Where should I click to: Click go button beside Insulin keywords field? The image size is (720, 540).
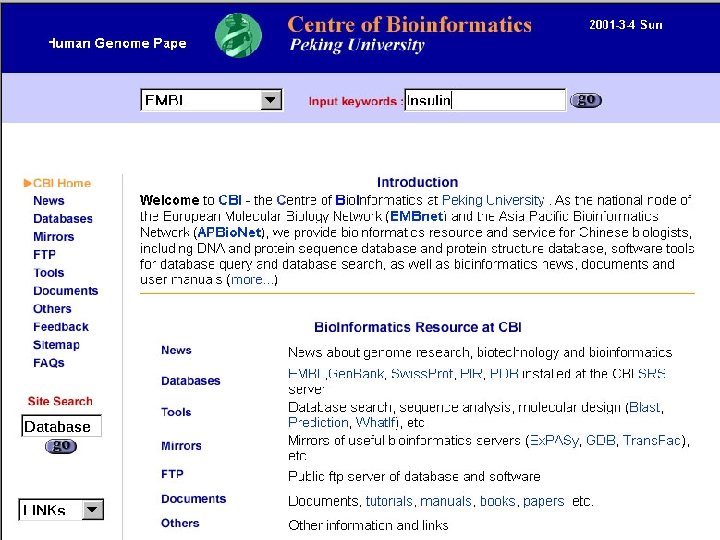tap(585, 100)
